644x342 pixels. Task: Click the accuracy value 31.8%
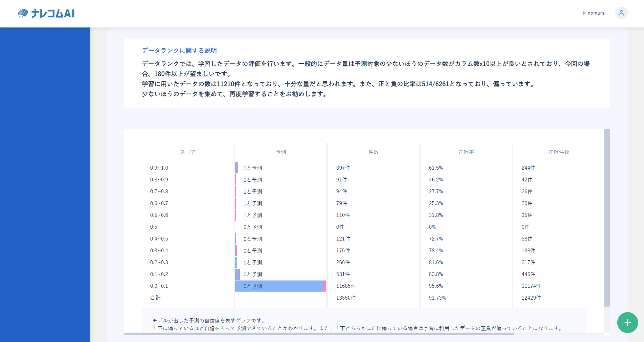coord(436,215)
